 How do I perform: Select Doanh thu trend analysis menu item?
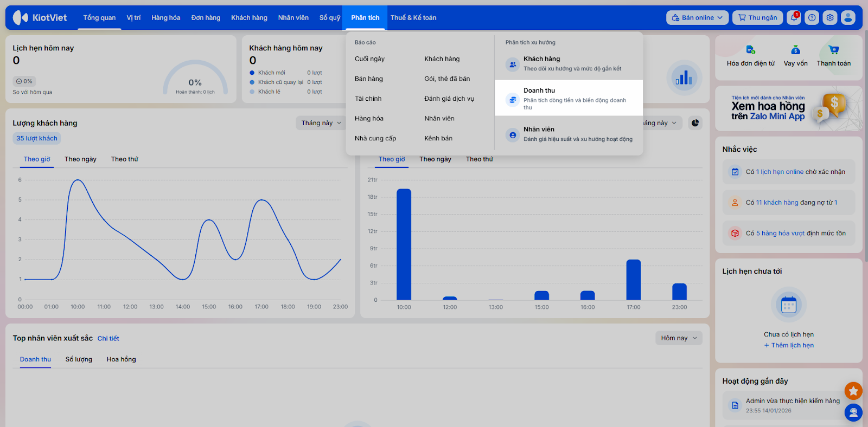tap(569, 98)
